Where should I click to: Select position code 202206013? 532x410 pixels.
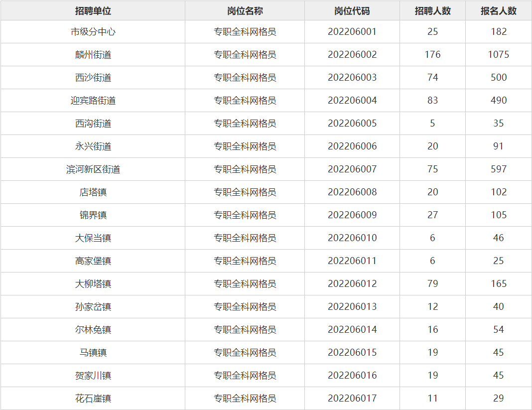click(x=352, y=307)
